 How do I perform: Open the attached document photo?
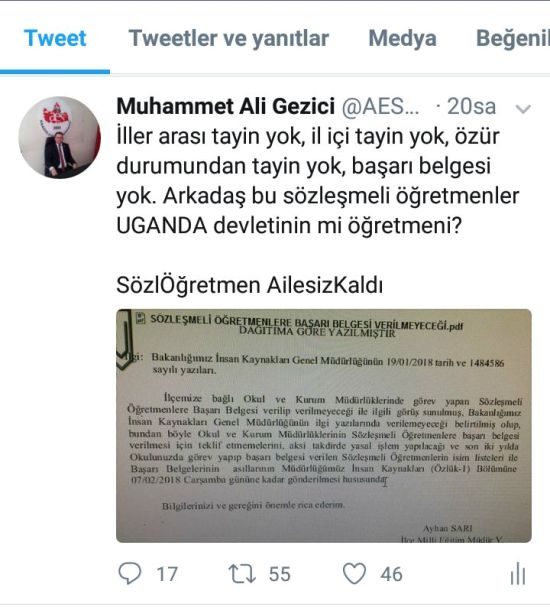tap(324, 425)
